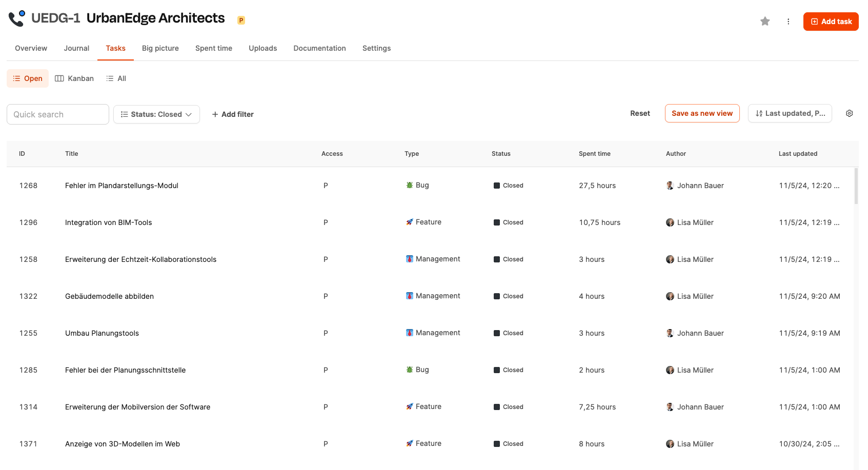The width and height of the screenshot is (868, 470).
Task: Click the yellow P project badge
Action: [x=241, y=21]
